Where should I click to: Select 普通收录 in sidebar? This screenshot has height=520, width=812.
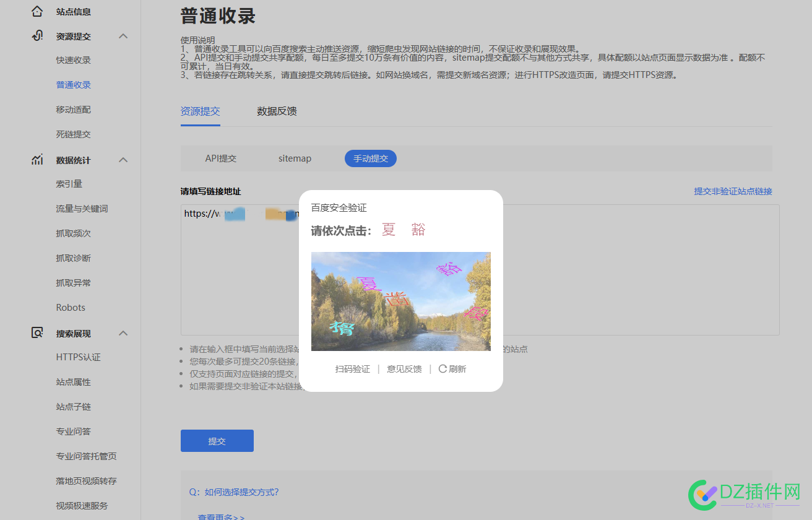click(x=73, y=85)
